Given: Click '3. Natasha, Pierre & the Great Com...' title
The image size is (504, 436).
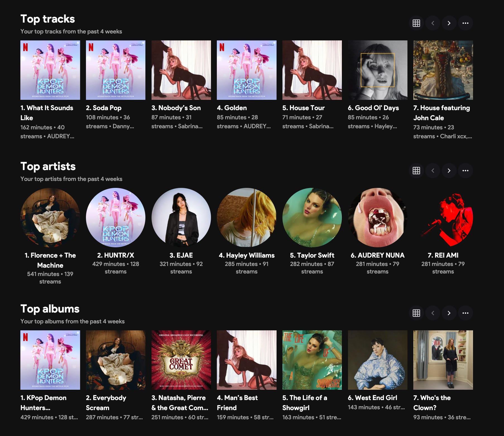Looking at the screenshot, I should [x=180, y=403].
